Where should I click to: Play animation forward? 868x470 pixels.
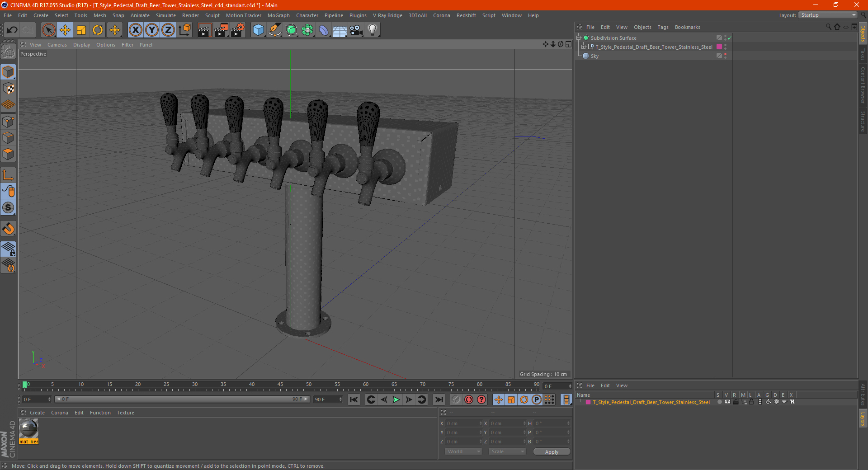(396, 399)
